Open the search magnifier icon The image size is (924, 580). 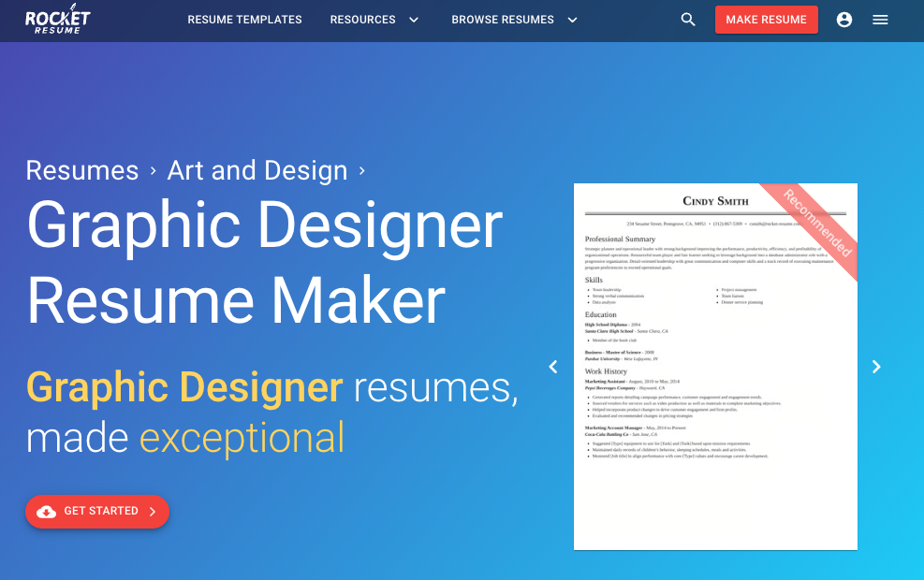tap(688, 20)
